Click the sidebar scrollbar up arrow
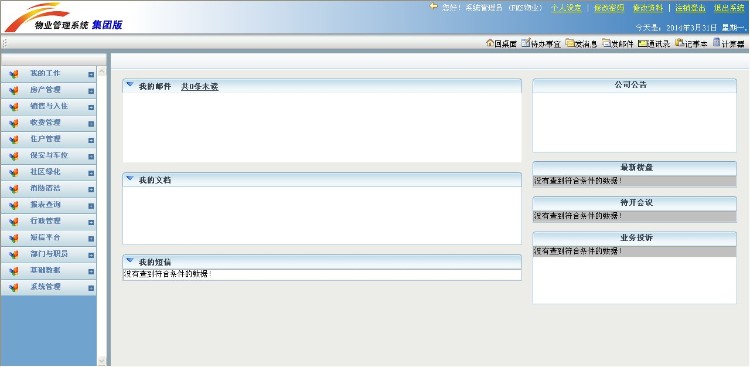 click(101, 72)
